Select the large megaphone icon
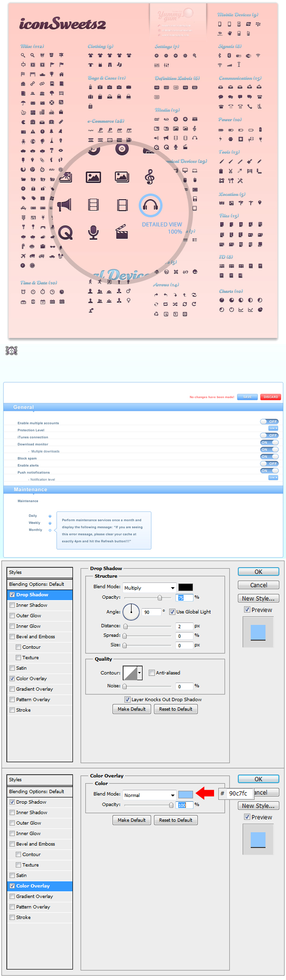This screenshot has height=980, width=286. pos(64,205)
